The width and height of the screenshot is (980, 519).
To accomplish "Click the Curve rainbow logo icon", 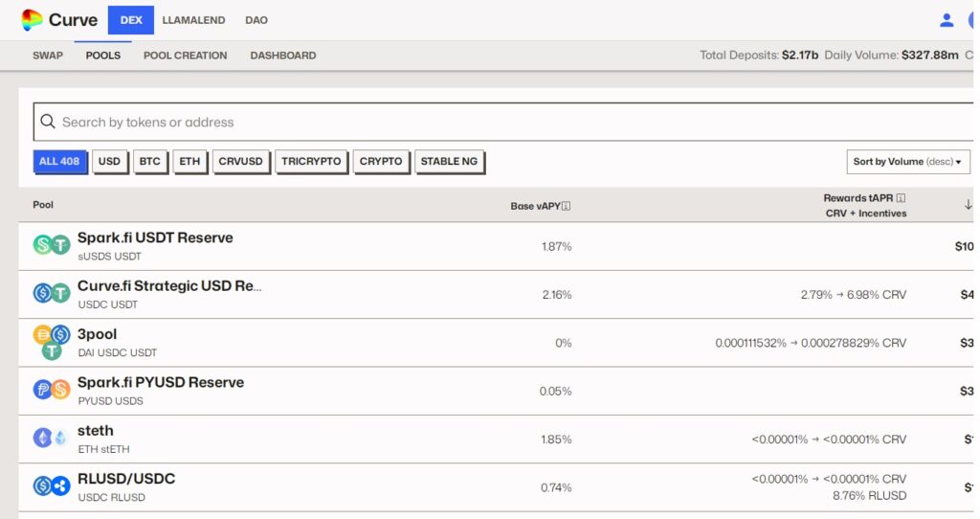I will pos(32,20).
